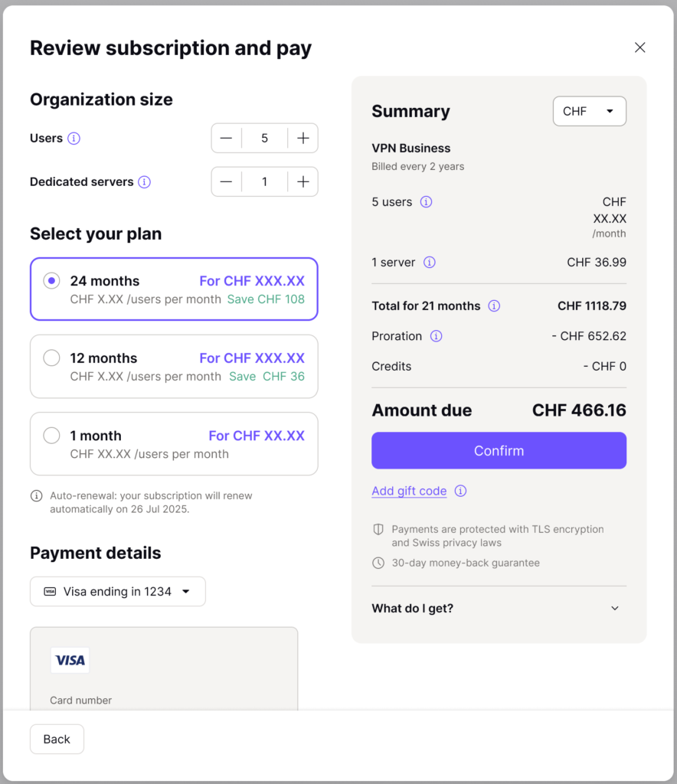Image resolution: width=677 pixels, height=784 pixels.
Task: Click the info icon next to 1 server
Action: (430, 263)
